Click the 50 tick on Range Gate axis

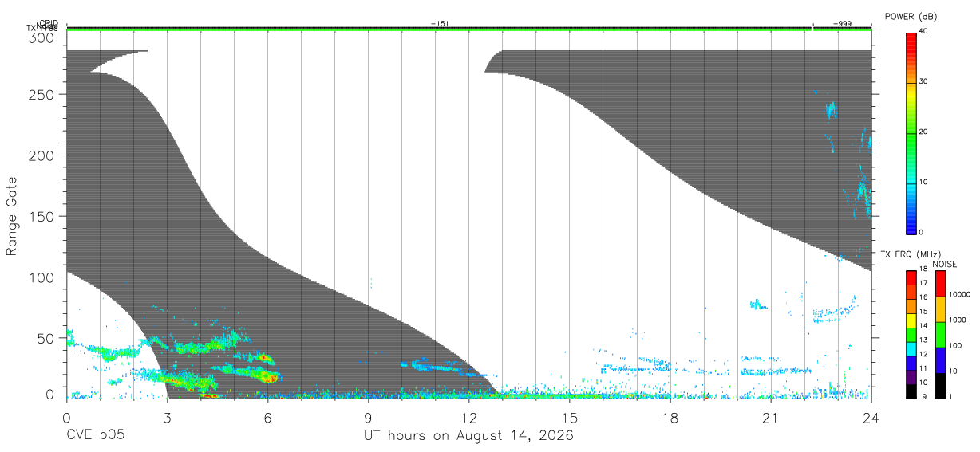47,338
